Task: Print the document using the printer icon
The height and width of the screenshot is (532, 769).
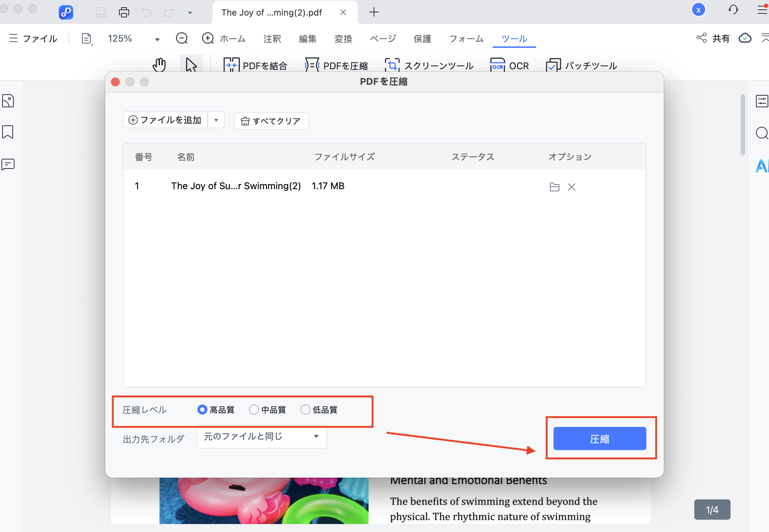Action: coord(124,12)
